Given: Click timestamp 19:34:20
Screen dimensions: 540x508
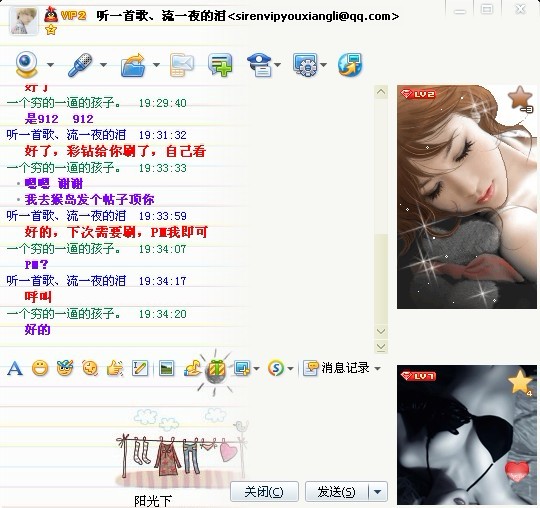Looking at the screenshot, I should [x=163, y=314].
